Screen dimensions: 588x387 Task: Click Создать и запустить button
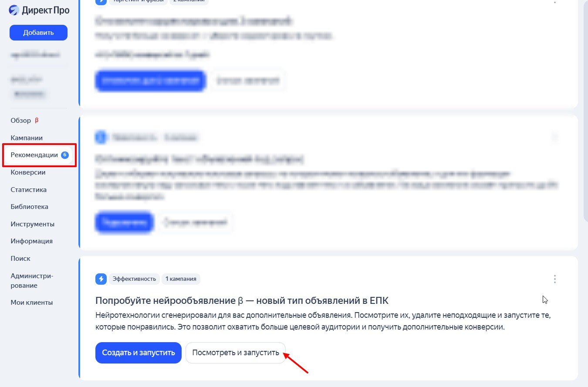pos(139,353)
